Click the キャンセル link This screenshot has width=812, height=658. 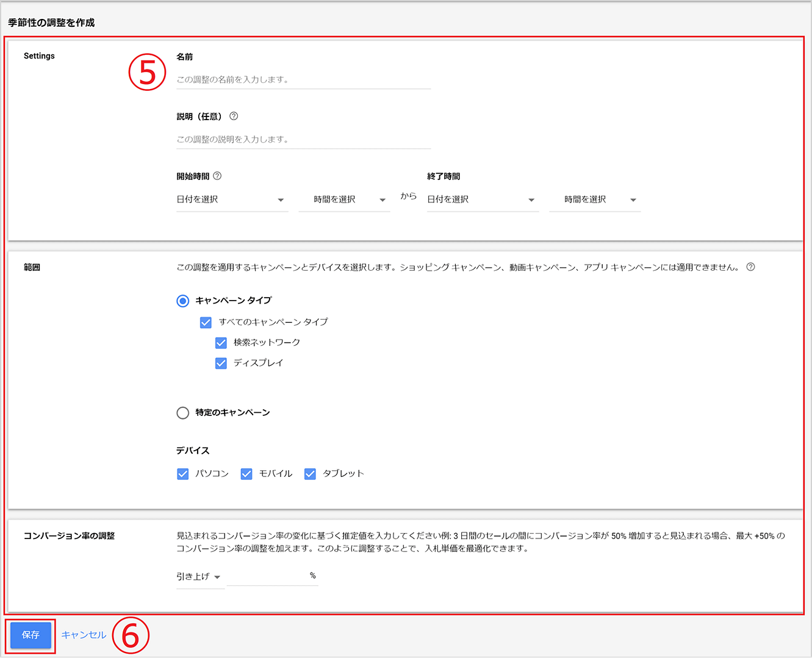[x=84, y=635]
